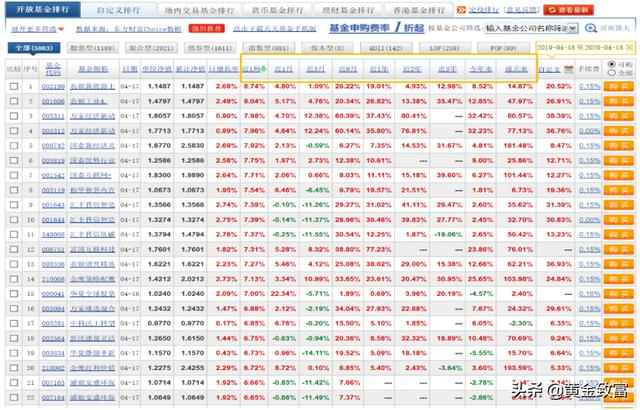Sort by the 近1年 column header
This screenshot has height=410, width=640.
coord(379,69)
